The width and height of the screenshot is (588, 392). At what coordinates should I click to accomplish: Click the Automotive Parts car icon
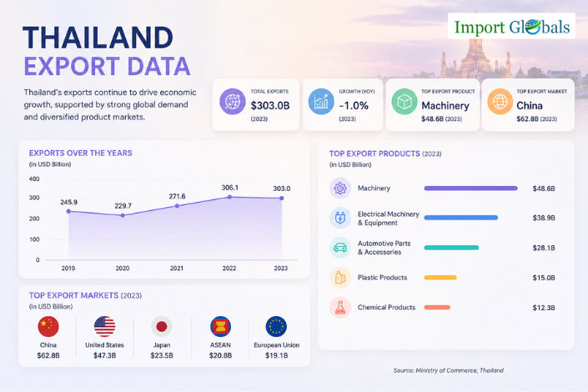click(340, 248)
